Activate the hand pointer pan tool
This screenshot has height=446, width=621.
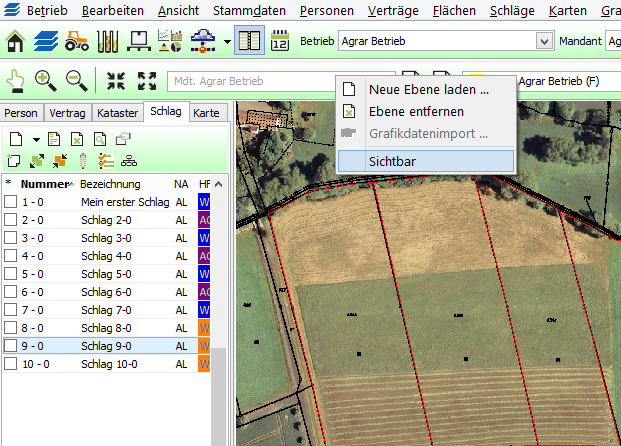[16, 81]
